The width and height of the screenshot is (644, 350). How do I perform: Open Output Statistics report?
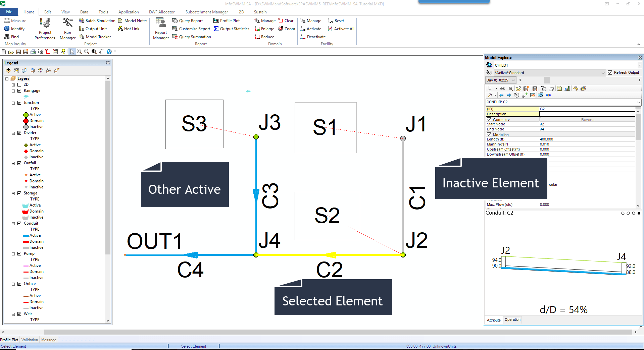coord(232,29)
